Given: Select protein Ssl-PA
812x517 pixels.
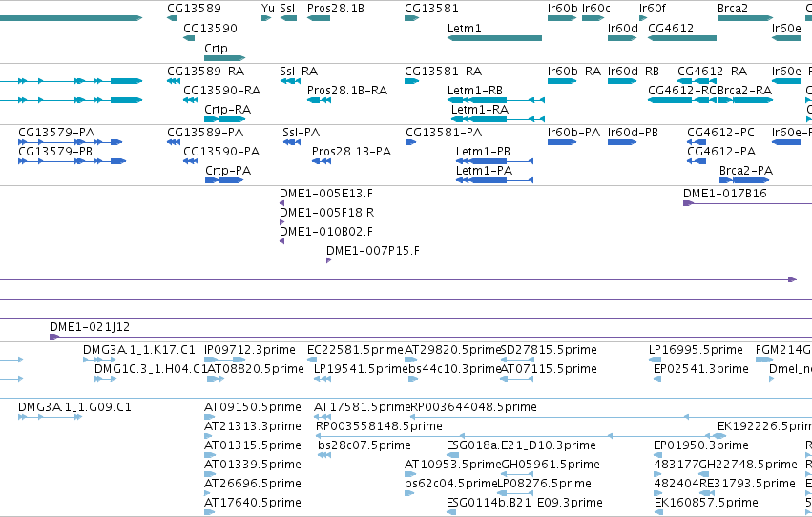Looking at the screenshot, I should pyautogui.click(x=292, y=142).
